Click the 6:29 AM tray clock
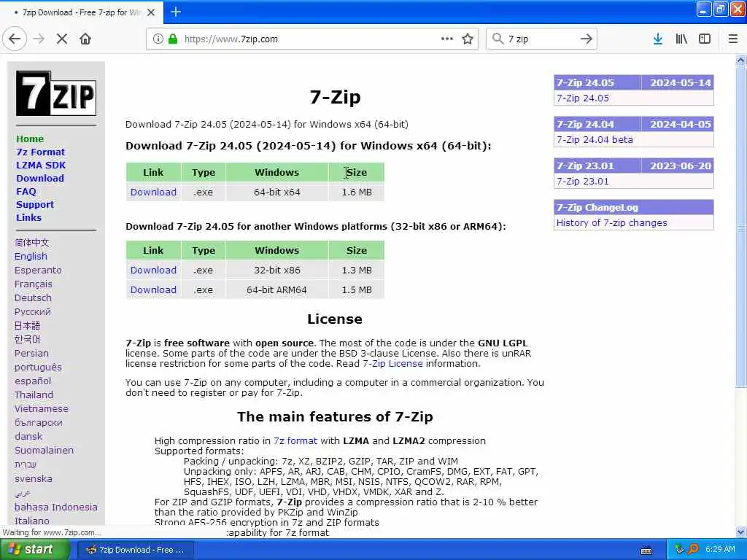747x560 pixels. 720,549
